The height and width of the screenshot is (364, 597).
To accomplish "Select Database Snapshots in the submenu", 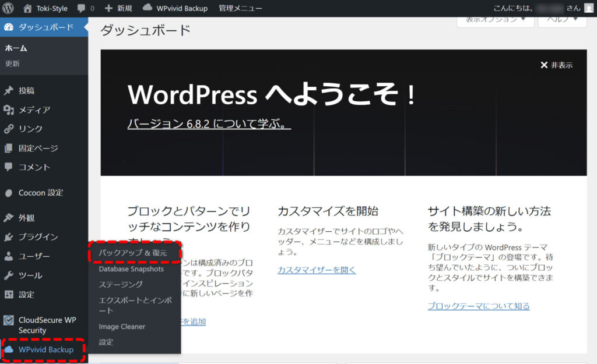I will pos(131,269).
